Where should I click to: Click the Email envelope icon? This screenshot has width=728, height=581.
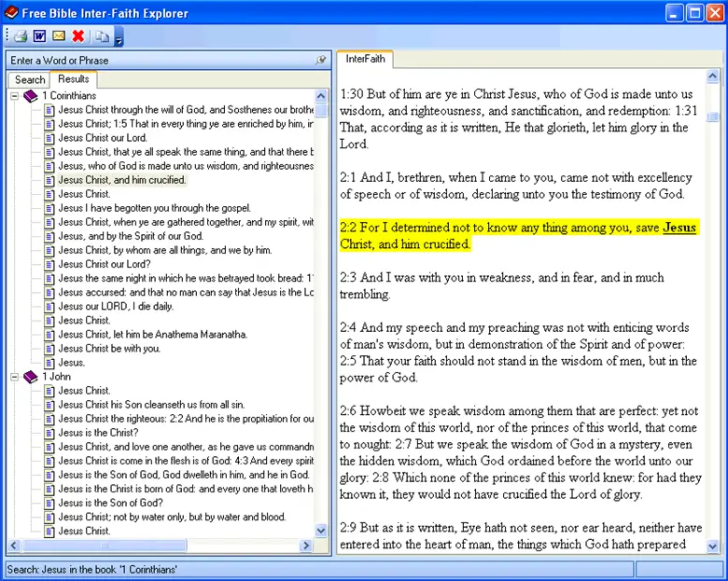(x=59, y=36)
